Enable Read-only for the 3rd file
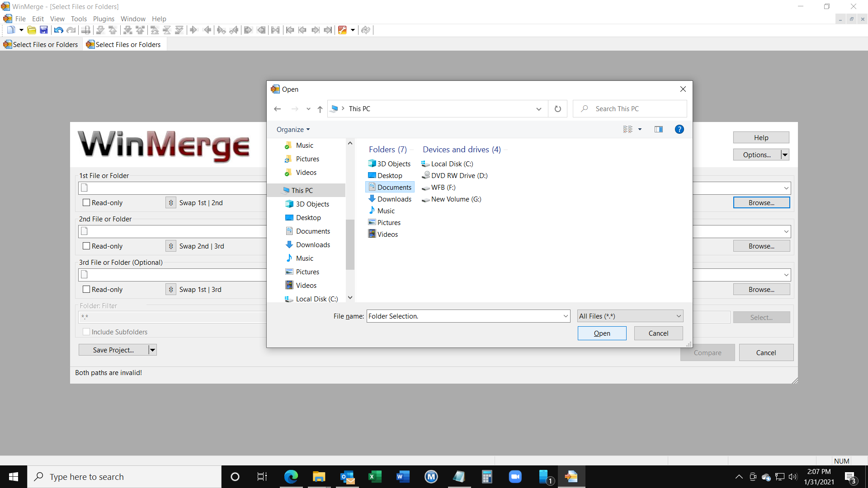This screenshot has width=868, height=488. 86,289
